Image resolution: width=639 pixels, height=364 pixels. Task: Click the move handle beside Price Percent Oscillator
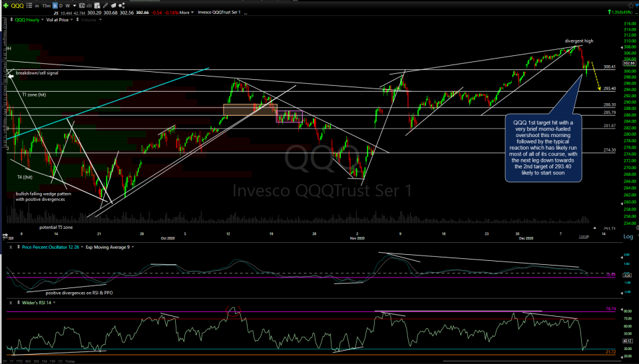pyautogui.click(x=19, y=247)
